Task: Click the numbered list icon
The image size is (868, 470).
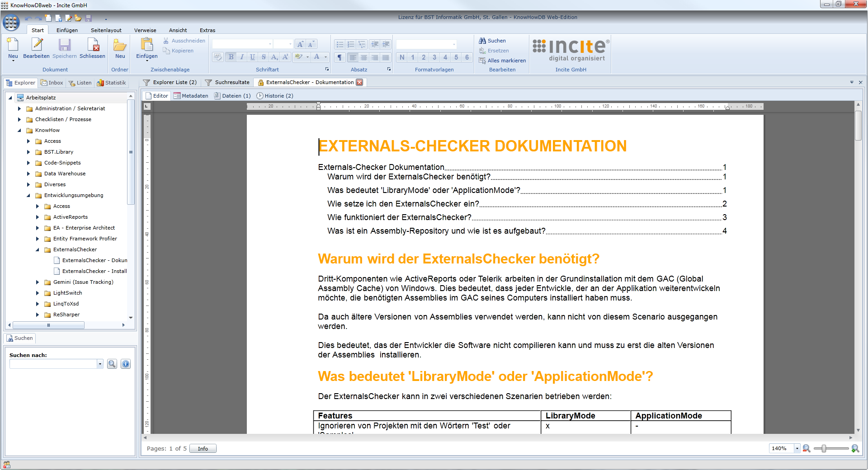Action: click(x=351, y=44)
